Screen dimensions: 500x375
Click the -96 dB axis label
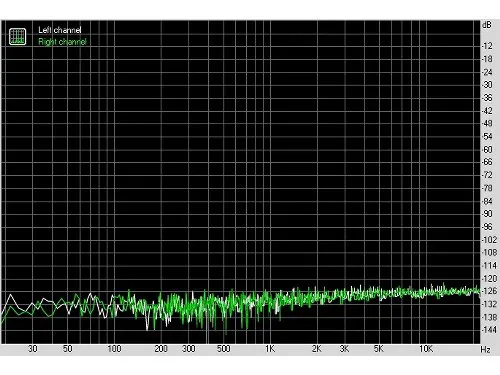487,227
